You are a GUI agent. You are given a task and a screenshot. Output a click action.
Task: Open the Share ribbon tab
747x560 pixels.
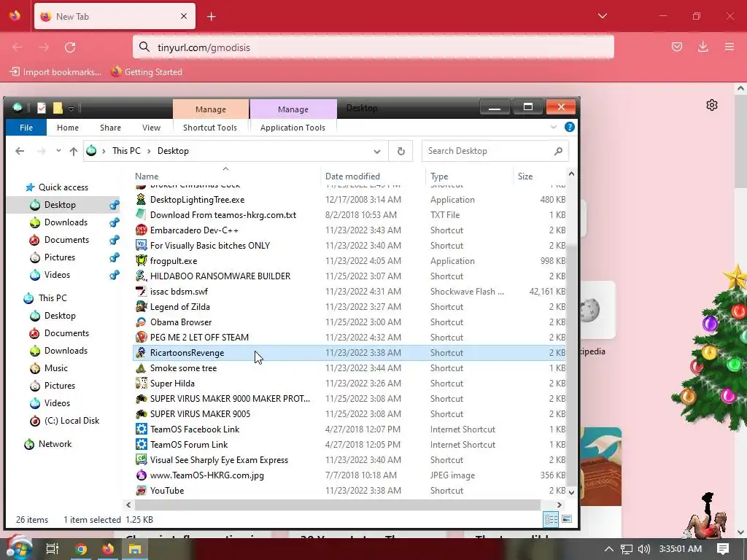[x=110, y=128]
